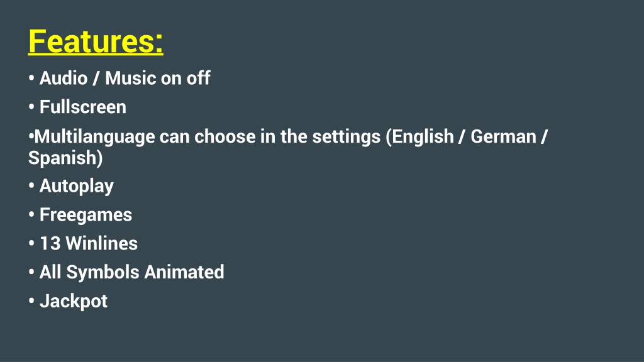
Task: Click the word settings in Multilanguage line
Action: [x=347, y=137]
